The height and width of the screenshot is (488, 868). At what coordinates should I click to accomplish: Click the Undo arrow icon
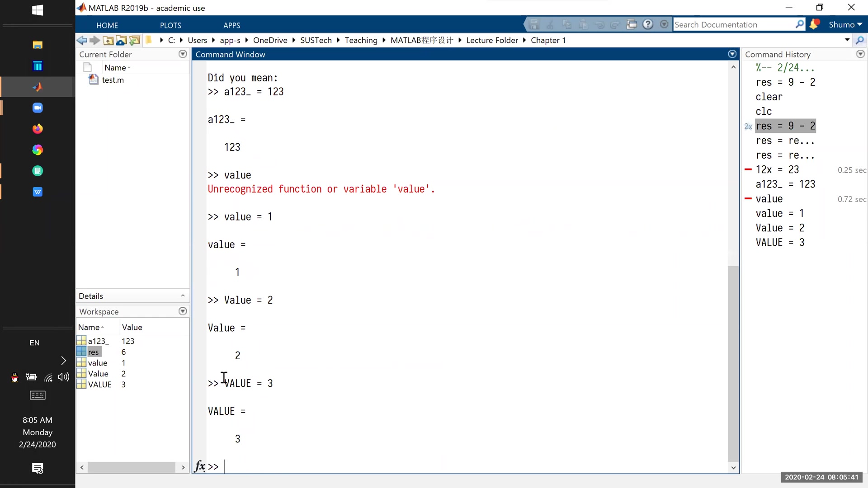[x=599, y=24]
